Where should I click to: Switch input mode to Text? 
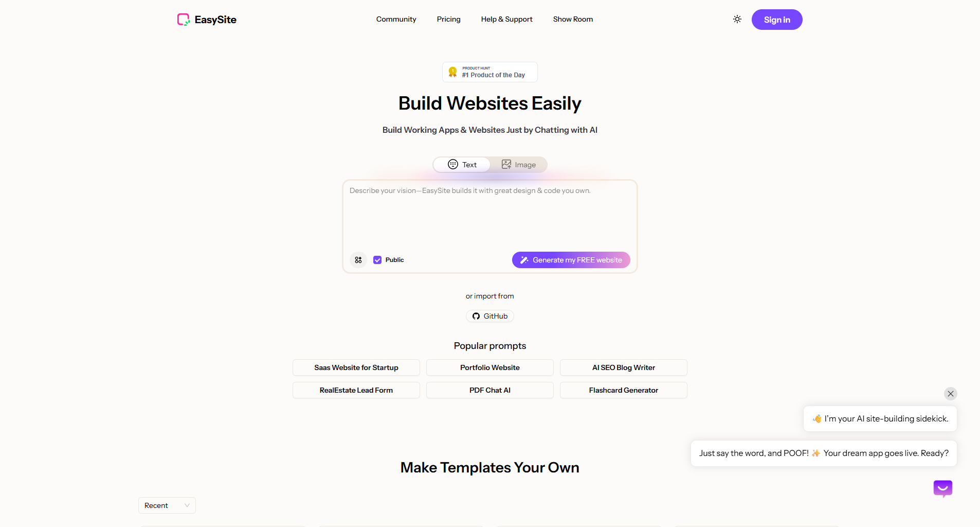coord(462,165)
